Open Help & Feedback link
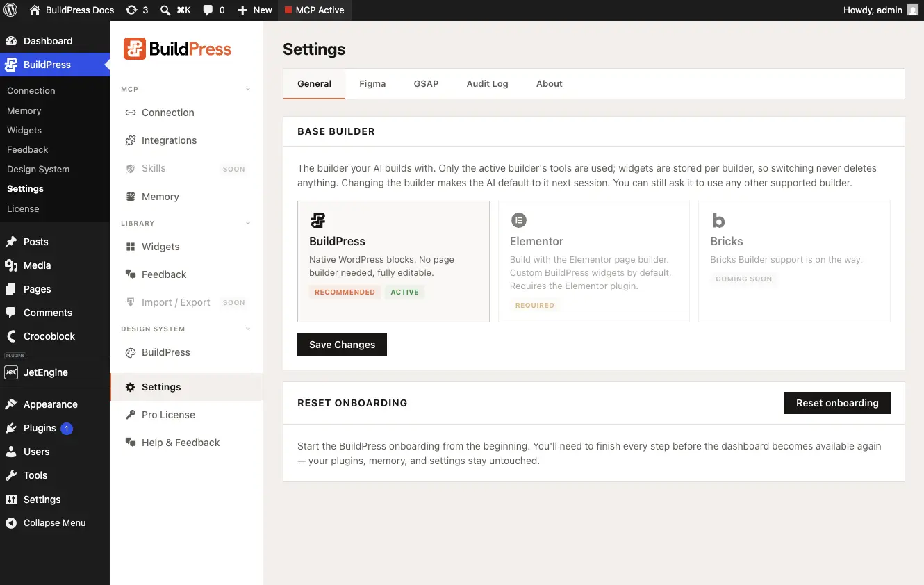Image resolution: width=924 pixels, height=585 pixels. click(186, 443)
